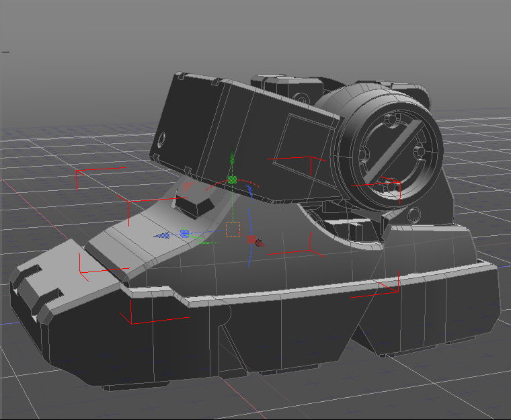Click the notched front-left corner of base
Screen dimensions: 511x420
point(34,282)
